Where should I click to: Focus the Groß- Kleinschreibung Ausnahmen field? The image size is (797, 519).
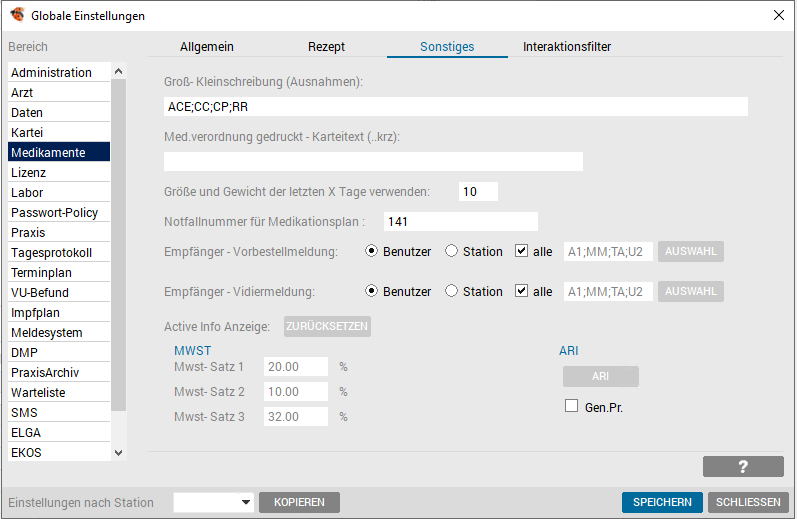455,107
